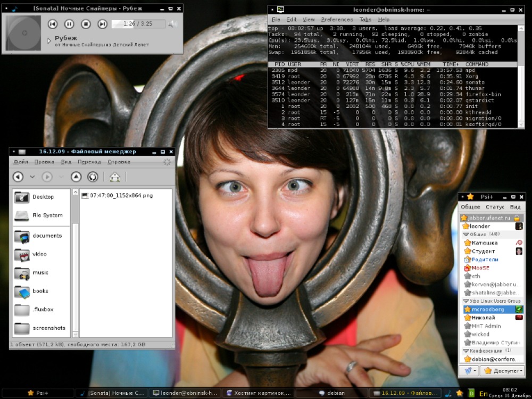Screen dimensions: 532x399
Task: Switch to Sonata window in taskbar
Action: click(x=111, y=393)
